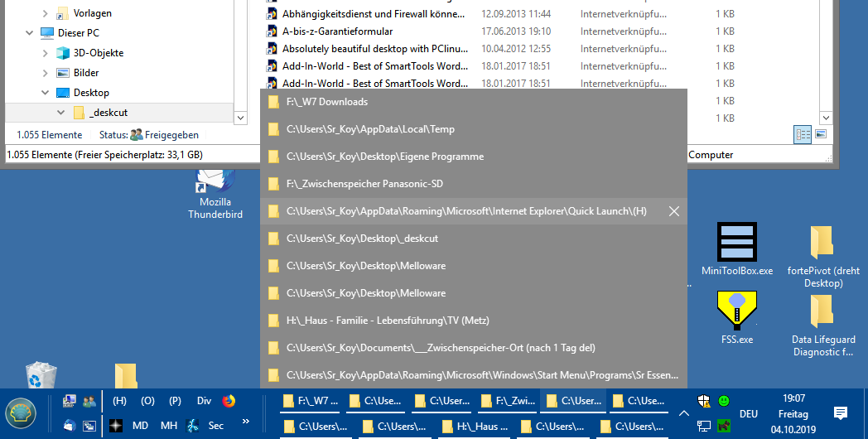
Task: Open the Zwischenspeicher-Ort (nach 1 Tag del) entry
Action: [x=473, y=348]
